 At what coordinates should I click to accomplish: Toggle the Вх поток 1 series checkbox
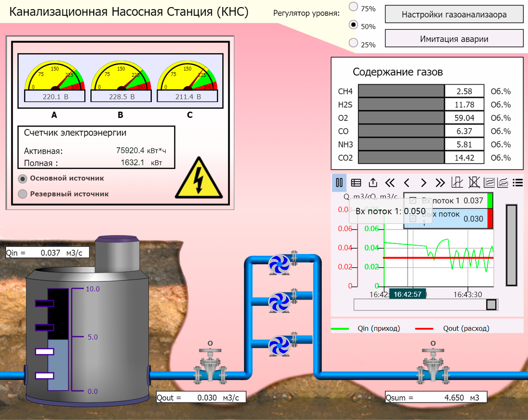[x=413, y=200]
